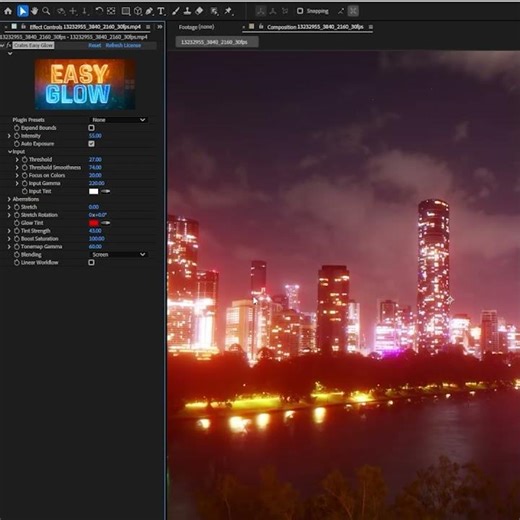
Task: Collapse the Input group
Action: point(10,151)
